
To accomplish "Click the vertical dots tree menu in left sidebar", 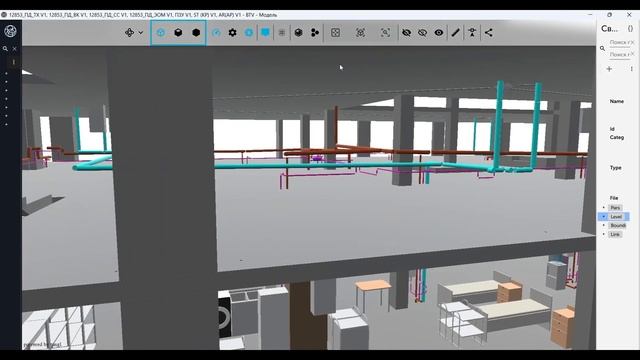I will (13, 62).
